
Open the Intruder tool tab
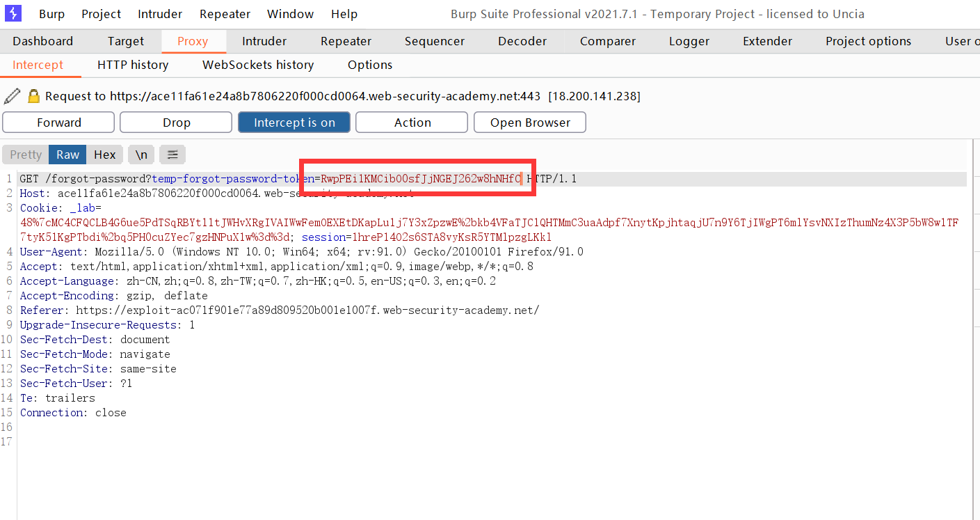264,41
